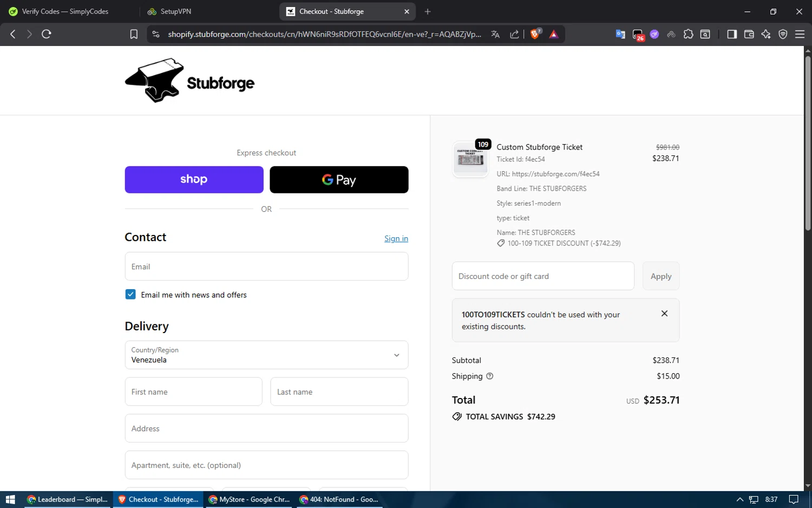Viewport: 812px width, 508px height.
Task: Click the purple round extension icon
Action: pyautogui.click(x=654, y=34)
